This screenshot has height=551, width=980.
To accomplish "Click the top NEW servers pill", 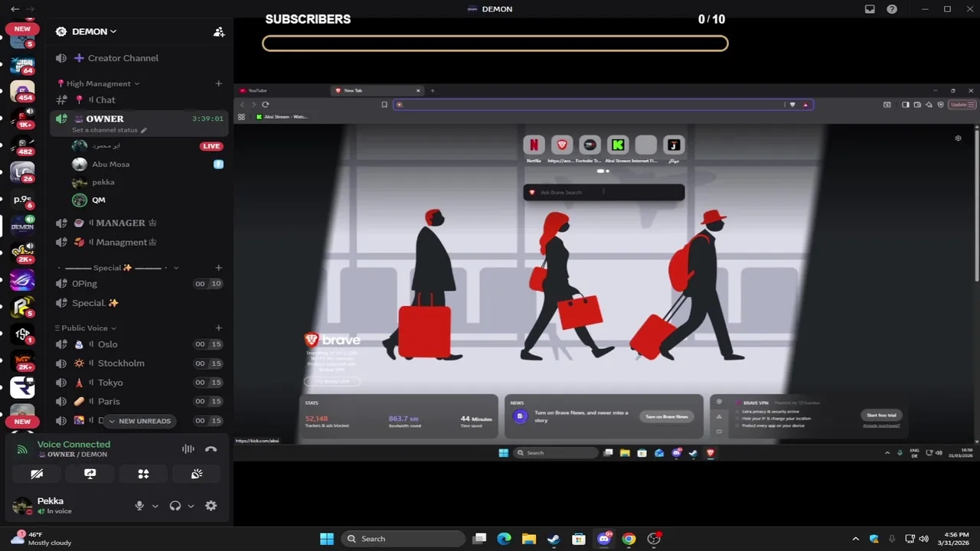I will click(x=22, y=29).
